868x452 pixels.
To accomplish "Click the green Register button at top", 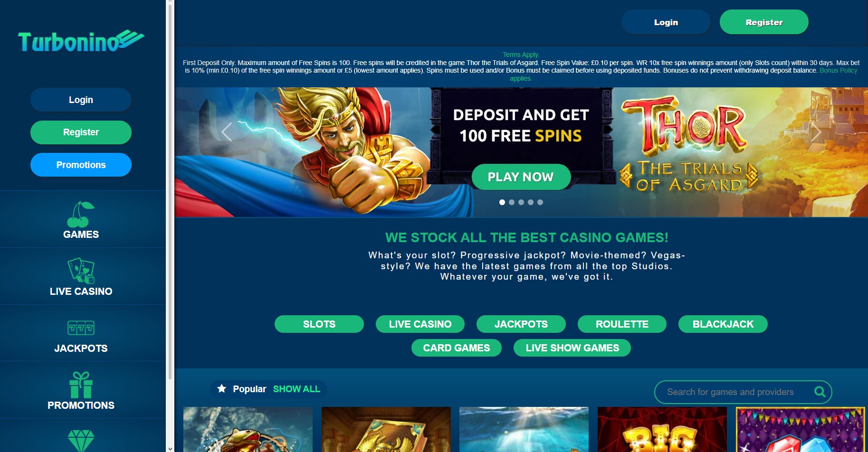I will [764, 22].
